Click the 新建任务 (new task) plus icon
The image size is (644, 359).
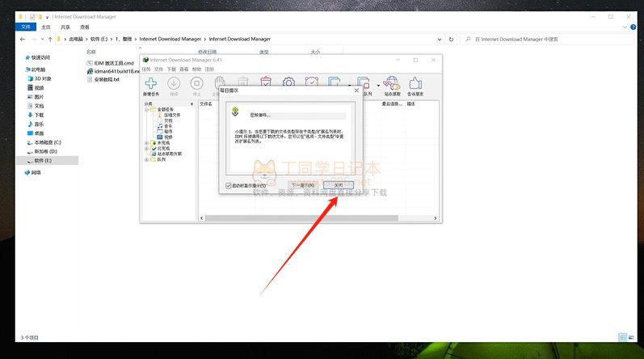pos(151,84)
